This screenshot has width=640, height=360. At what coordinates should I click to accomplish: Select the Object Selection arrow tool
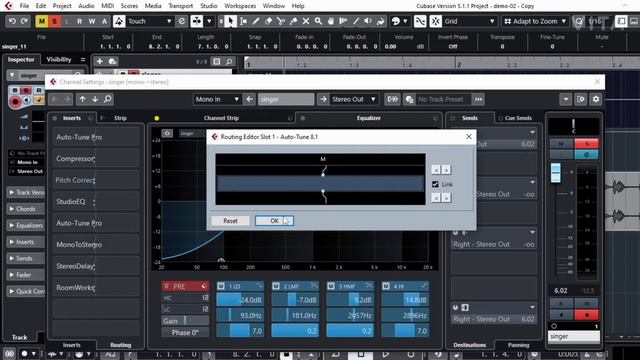click(230, 21)
